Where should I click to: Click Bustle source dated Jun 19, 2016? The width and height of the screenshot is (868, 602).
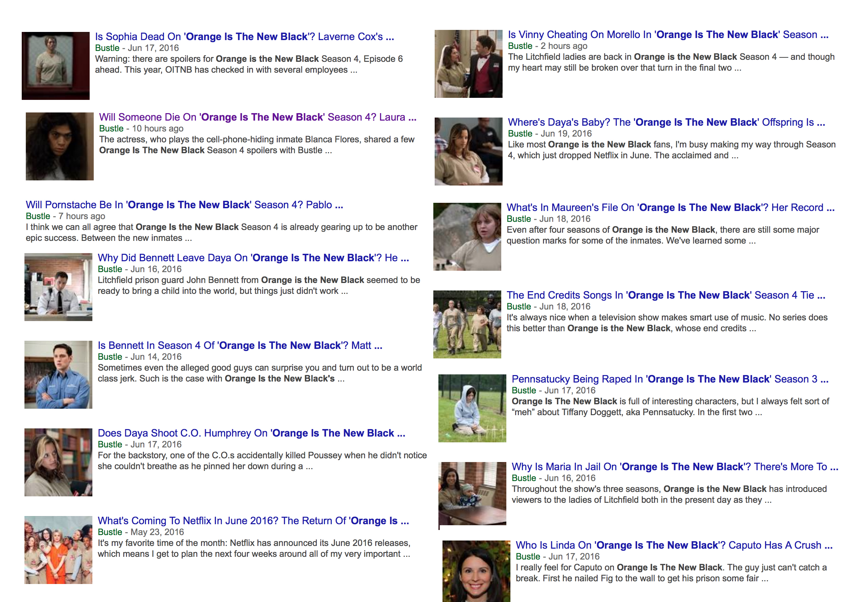click(520, 134)
